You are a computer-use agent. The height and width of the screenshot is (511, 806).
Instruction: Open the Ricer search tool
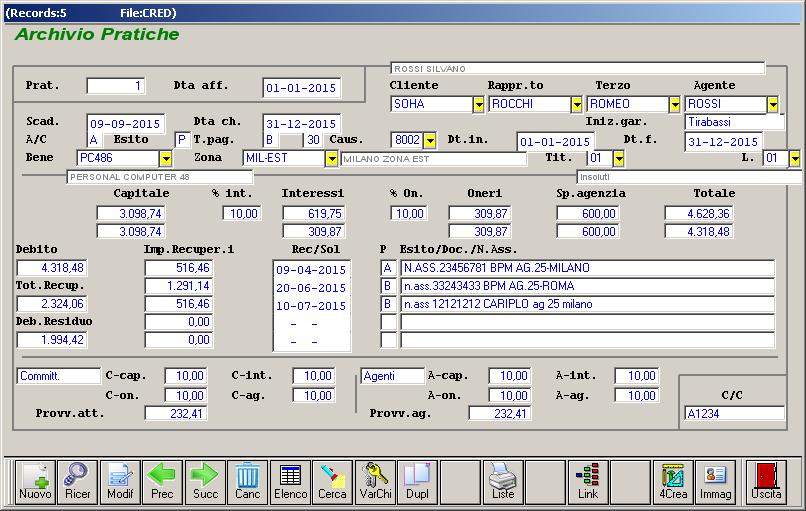[x=78, y=482]
